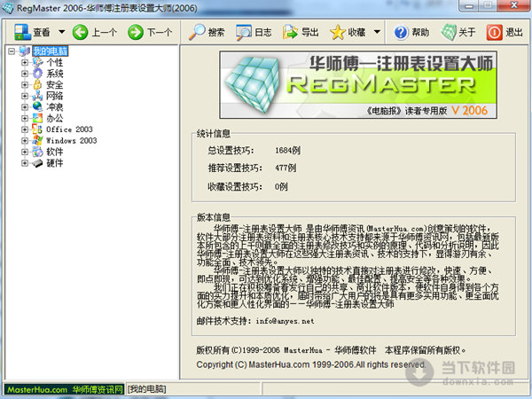This screenshot has width=532, height=399.
Task: Click the RegMaster title bar app icon
Action: click(x=7, y=7)
